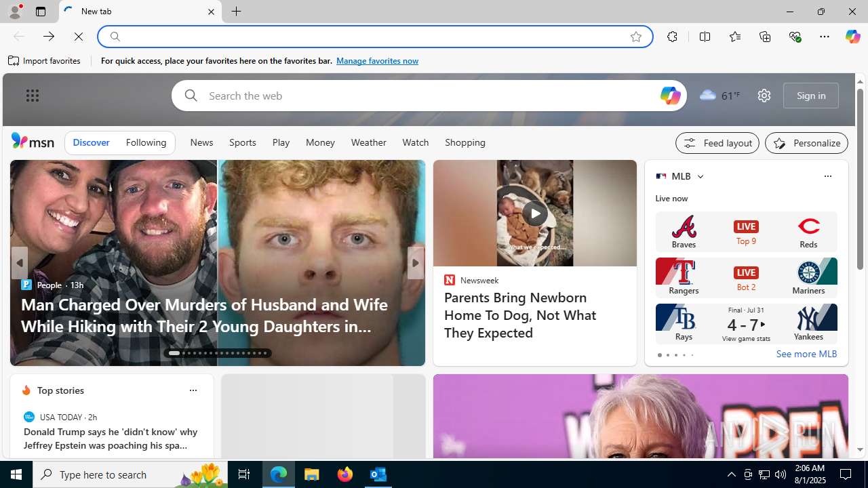Open the browser profile icon
Image resolution: width=868 pixels, height=488 pixels.
[x=14, y=12]
